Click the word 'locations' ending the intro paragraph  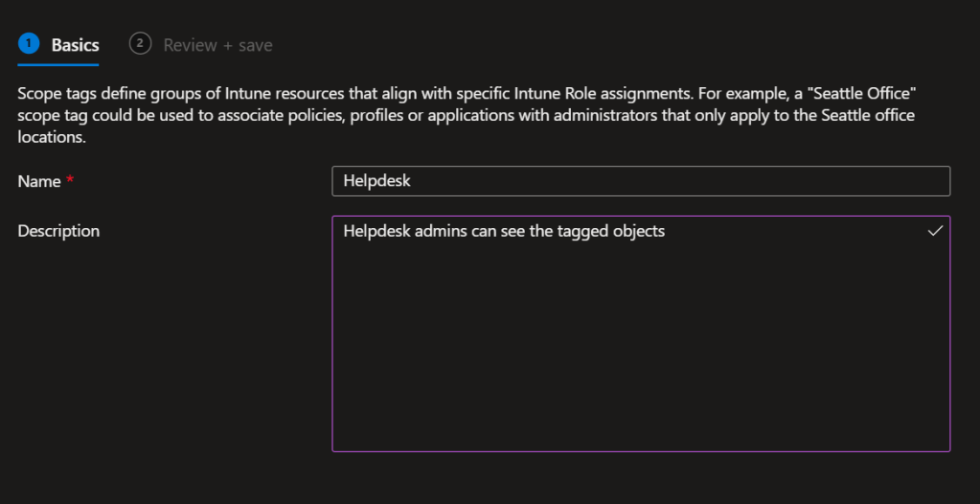(52, 137)
